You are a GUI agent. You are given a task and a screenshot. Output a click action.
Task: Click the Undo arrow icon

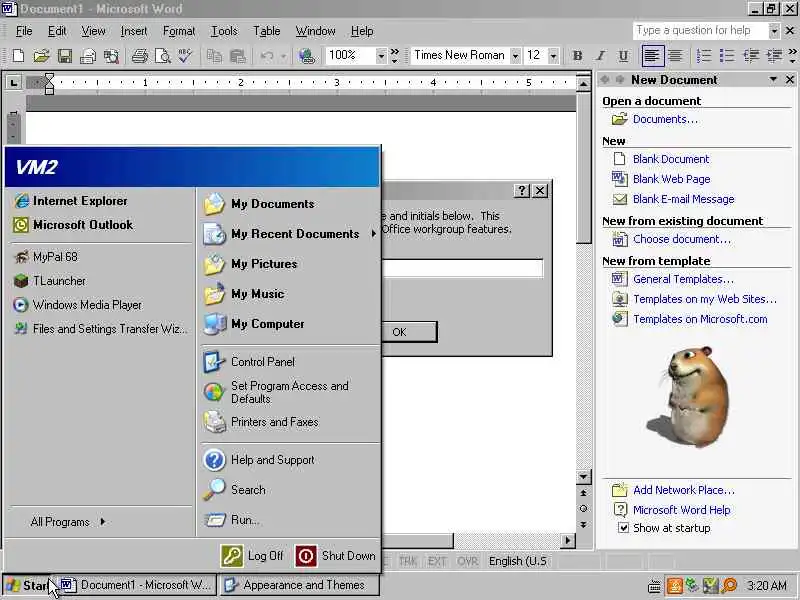click(267, 56)
